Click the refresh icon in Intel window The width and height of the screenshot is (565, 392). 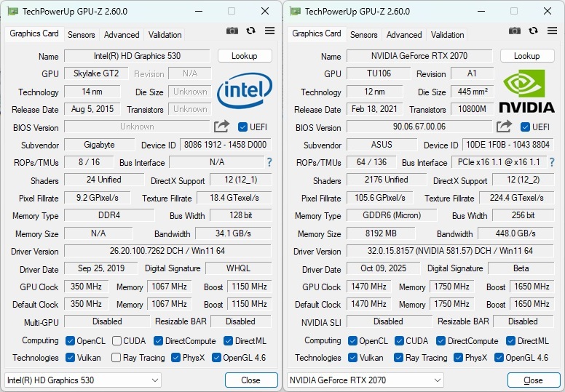[x=250, y=31]
